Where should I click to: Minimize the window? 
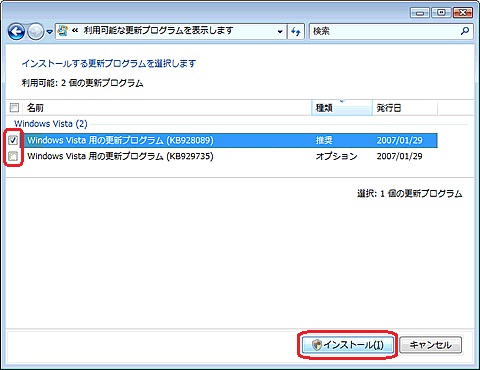(x=420, y=13)
